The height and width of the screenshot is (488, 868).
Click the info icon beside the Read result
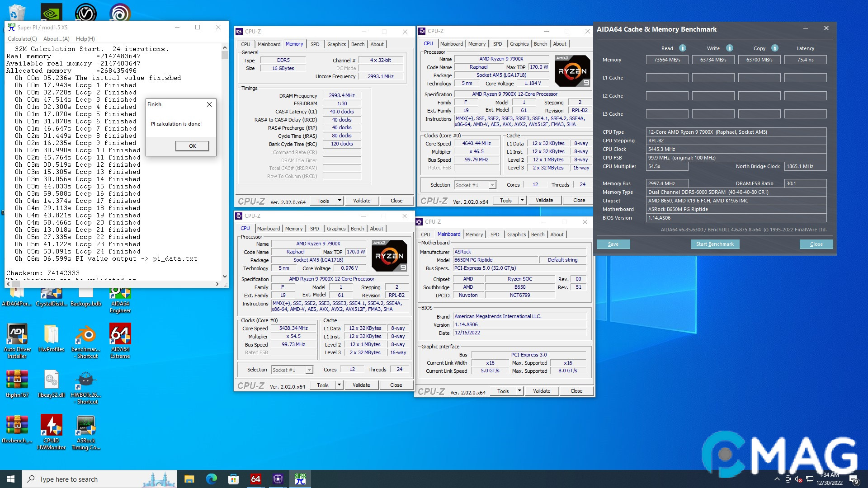(x=682, y=48)
